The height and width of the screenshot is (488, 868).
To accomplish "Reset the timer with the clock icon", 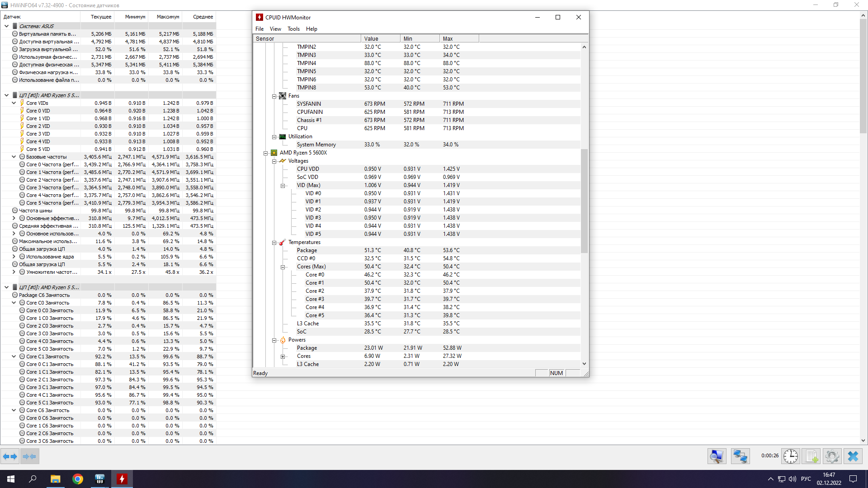I will 790,456.
